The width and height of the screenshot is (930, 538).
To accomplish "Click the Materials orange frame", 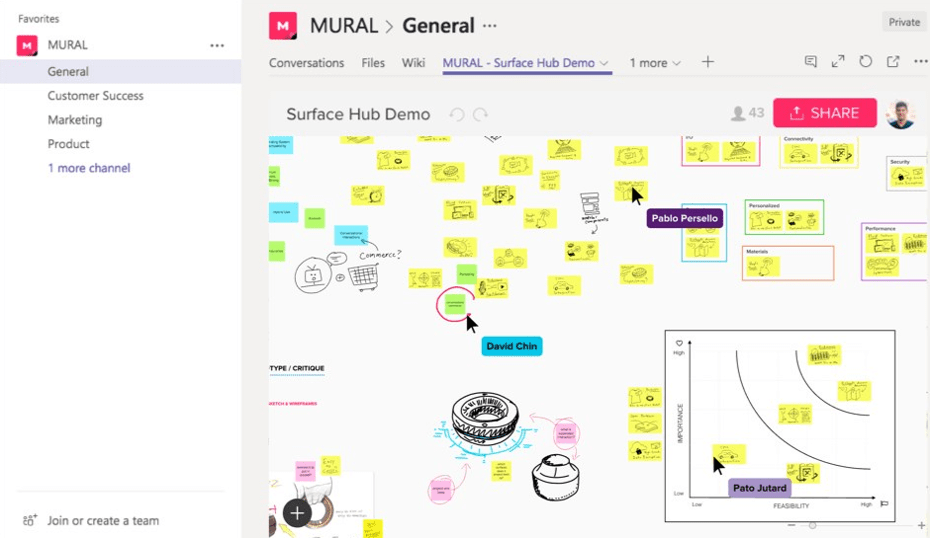I will click(788, 263).
